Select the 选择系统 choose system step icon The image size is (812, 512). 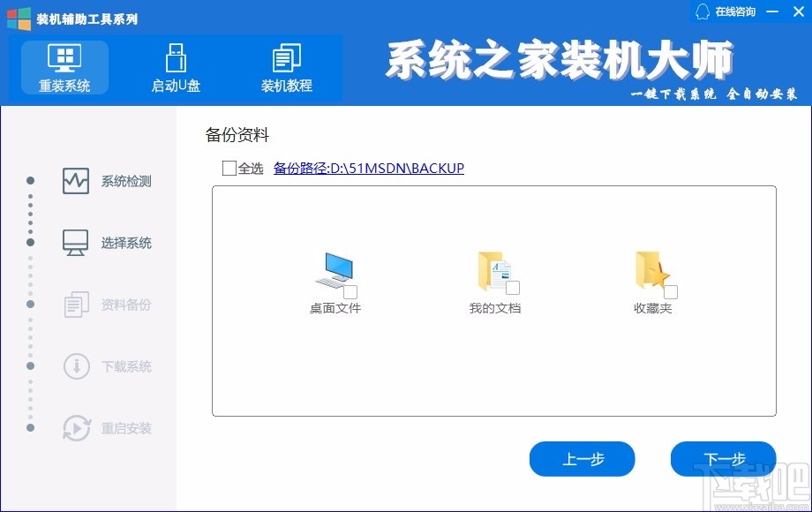(x=75, y=242)
